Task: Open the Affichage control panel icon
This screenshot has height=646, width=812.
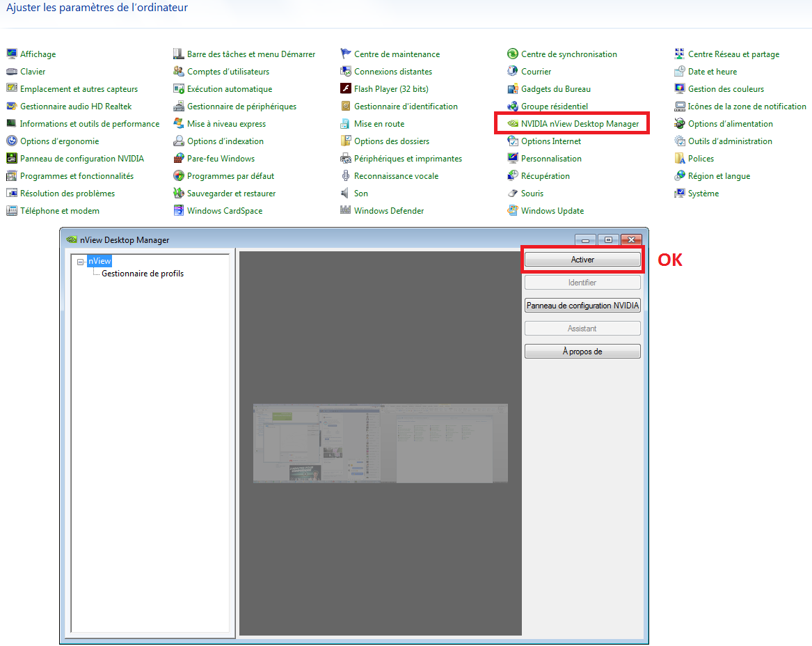Action: coord(11,54)
